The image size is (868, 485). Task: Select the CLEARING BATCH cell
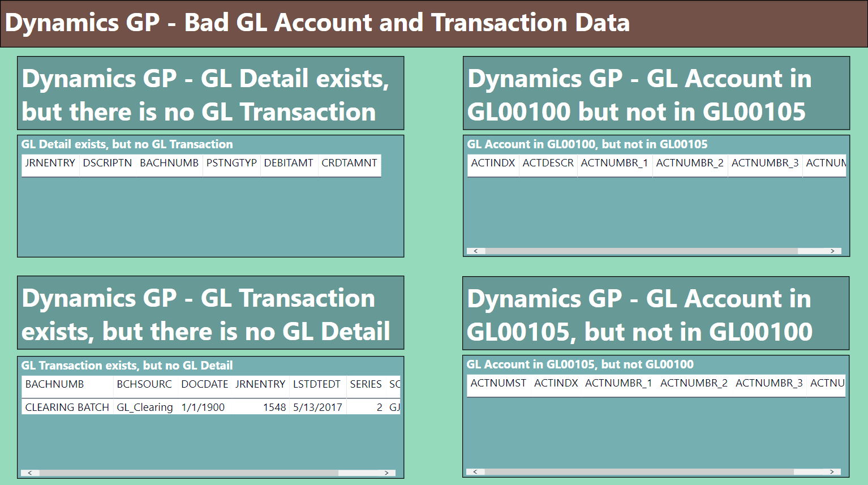[x=67, y=407]
